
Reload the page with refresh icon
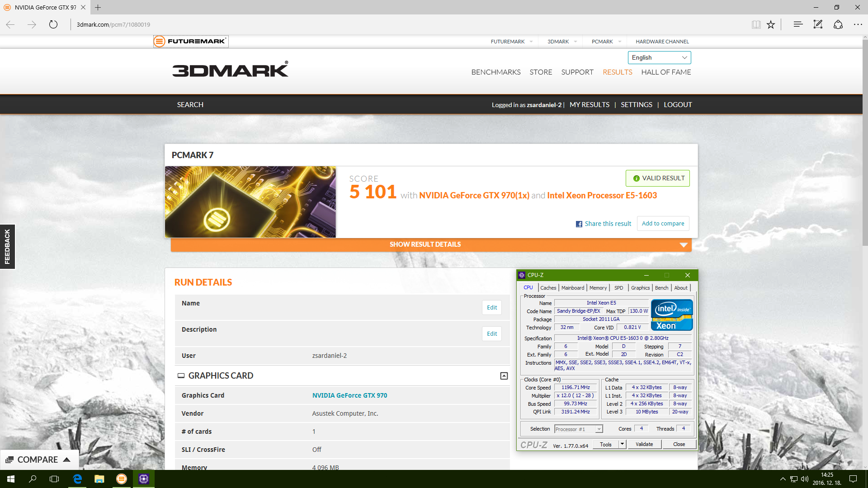[x=53, y=24]
